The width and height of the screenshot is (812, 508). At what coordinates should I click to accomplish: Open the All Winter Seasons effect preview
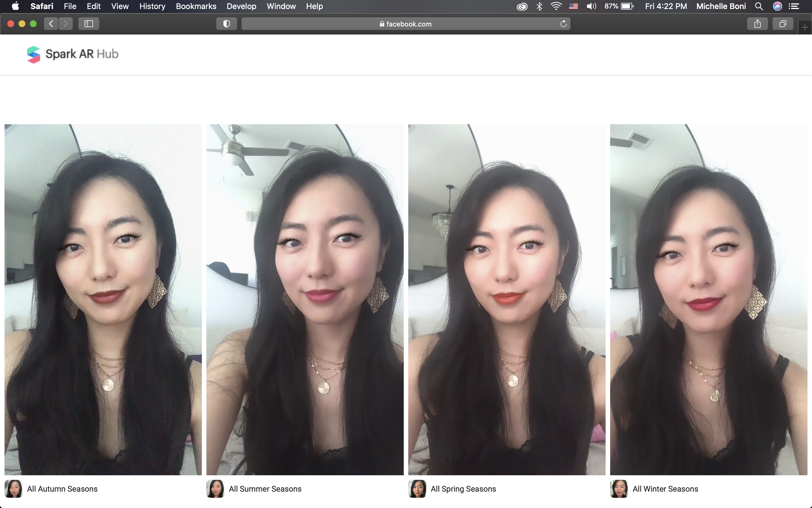pos(709,299)
